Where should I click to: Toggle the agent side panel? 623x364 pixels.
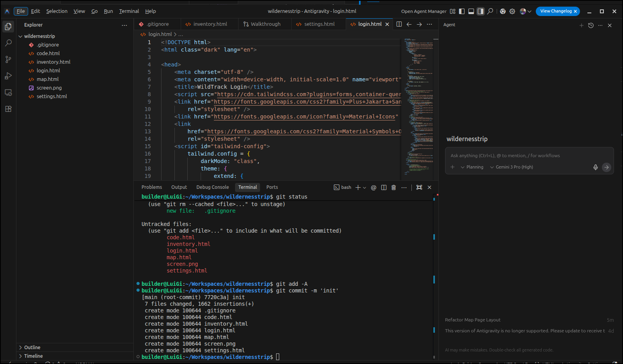tap(481, 11)
